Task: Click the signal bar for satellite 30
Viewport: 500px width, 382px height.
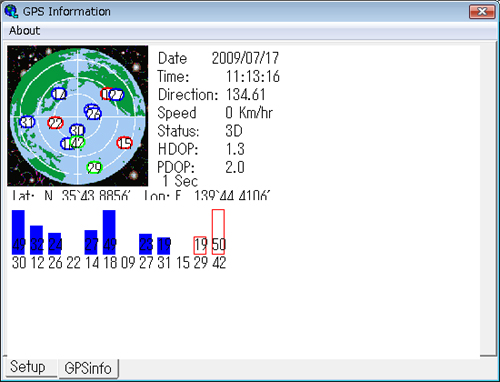Action: (x=18, y=232)
